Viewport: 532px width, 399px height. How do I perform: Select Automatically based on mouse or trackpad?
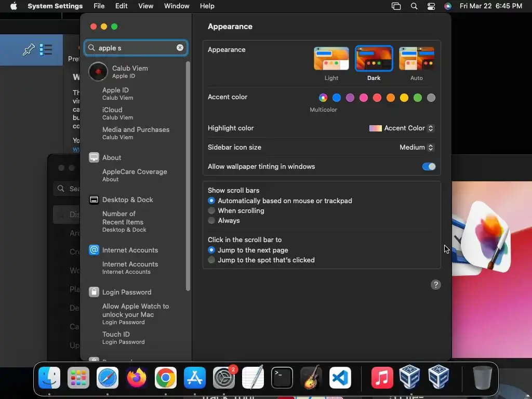click(211, 201)
